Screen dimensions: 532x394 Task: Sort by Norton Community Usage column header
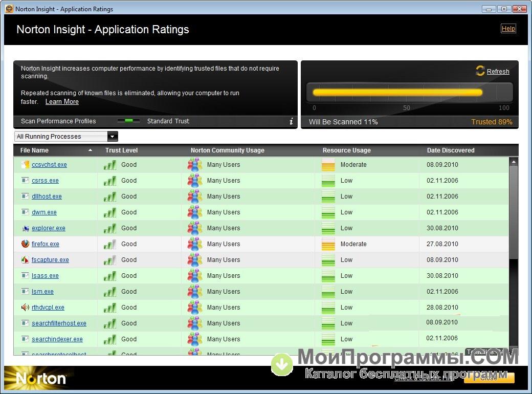[x=227, y=150]
